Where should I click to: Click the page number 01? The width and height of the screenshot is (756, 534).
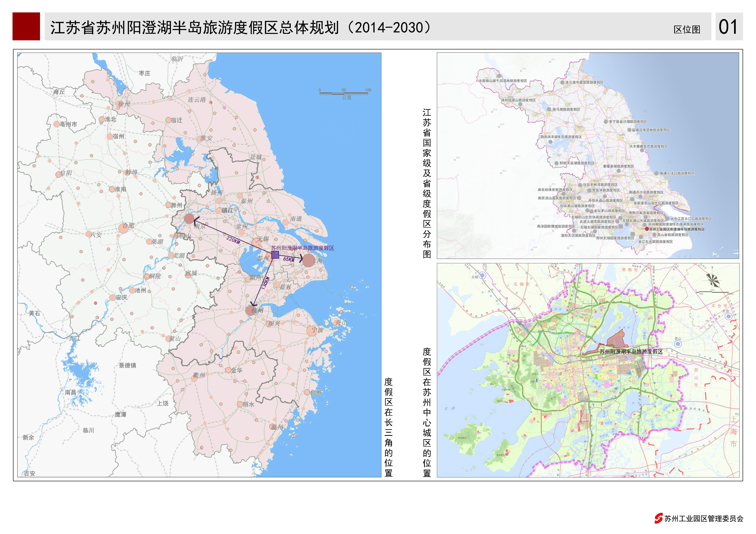pos(728,27)
